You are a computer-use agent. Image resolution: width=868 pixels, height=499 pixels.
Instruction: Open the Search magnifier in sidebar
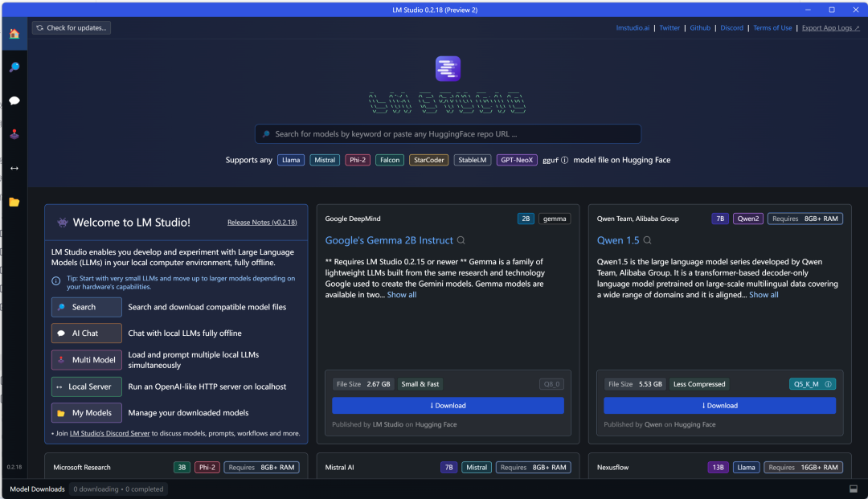(14, 67)
